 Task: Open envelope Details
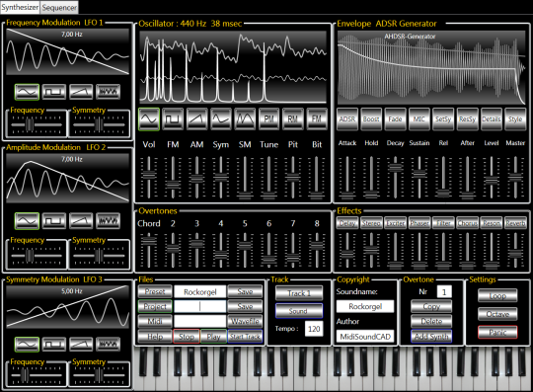(x=492, y=119)
